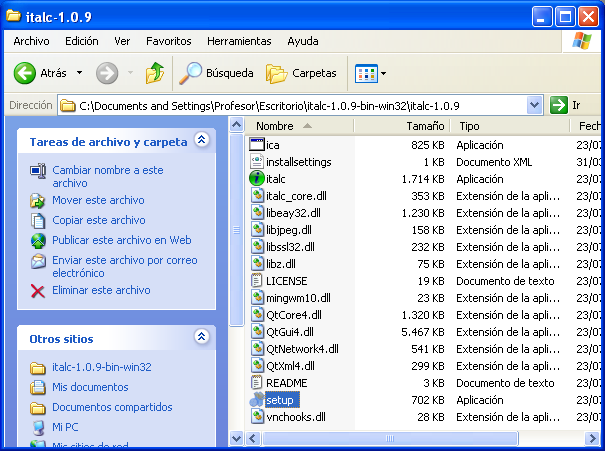The image size is (605, 451).
Task: Select the installsettings XML document
Action: tap(298, 162)
